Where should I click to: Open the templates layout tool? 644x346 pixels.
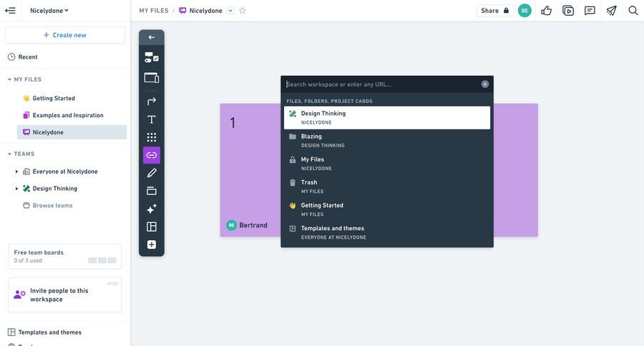[152, 227]
